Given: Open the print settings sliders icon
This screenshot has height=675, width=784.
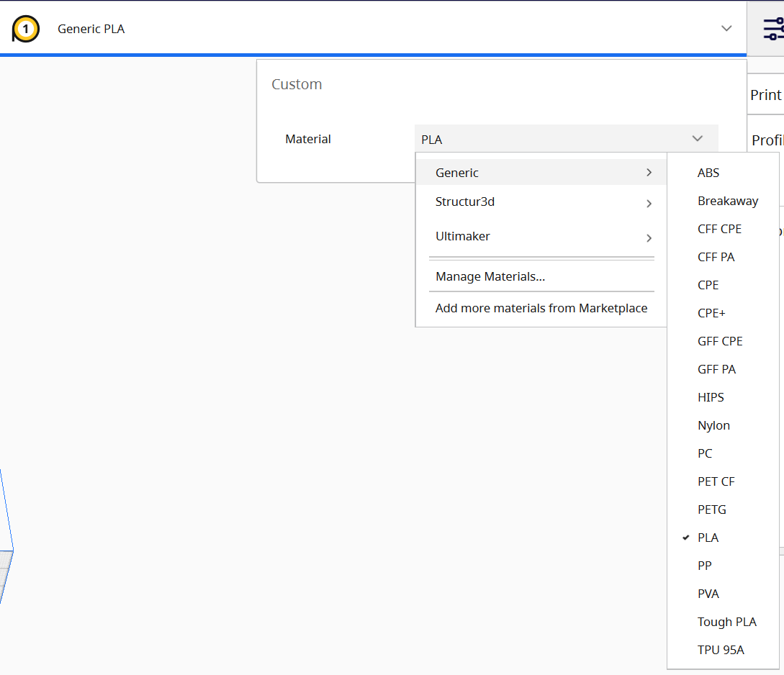Looking at the screenshot, I should 773,29.
